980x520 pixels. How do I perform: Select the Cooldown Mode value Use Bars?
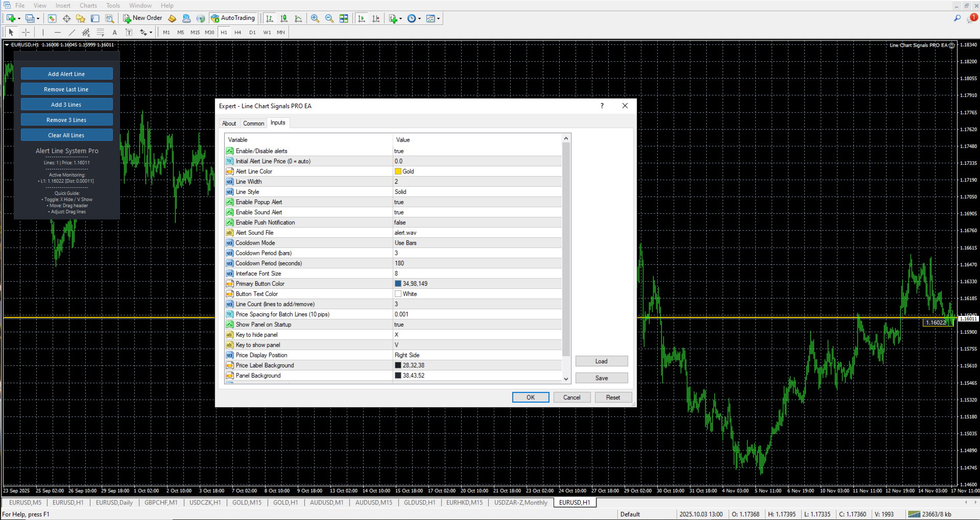405,243
